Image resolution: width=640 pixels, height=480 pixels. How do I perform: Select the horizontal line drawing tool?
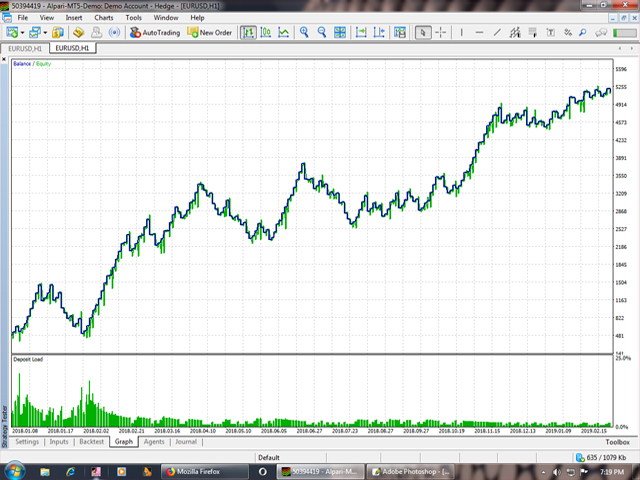pyautogui.click(x=479, y=32)
